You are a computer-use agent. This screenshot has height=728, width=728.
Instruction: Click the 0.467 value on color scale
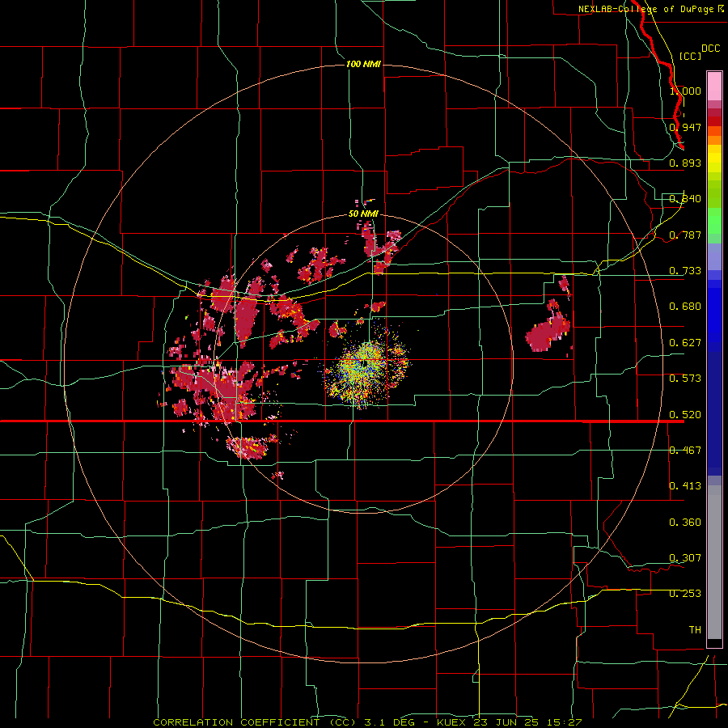tap(685, 451)
